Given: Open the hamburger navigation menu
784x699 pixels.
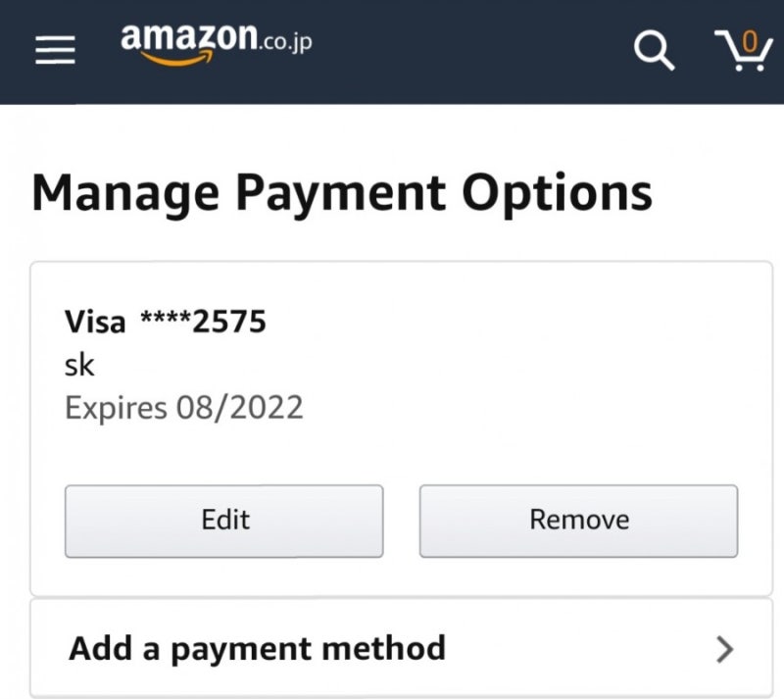Looking at the screenshot, I should pos(56,50).
